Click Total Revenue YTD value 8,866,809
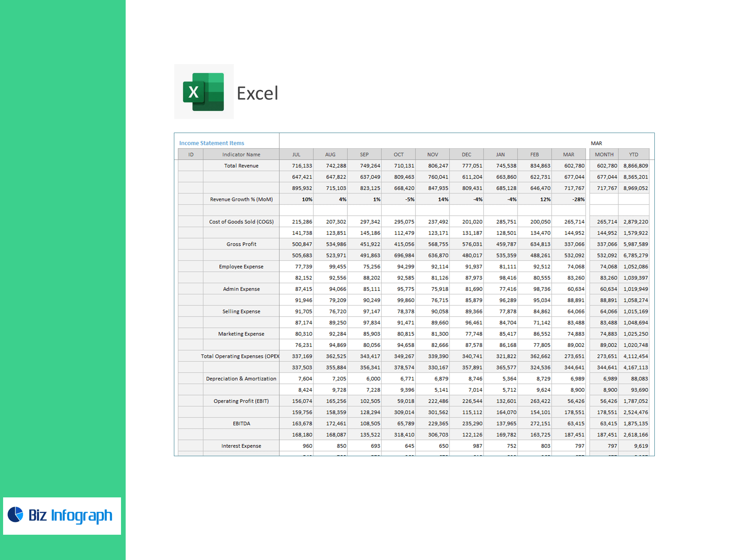This screenshot has height=560, width=747. (635, 166)
